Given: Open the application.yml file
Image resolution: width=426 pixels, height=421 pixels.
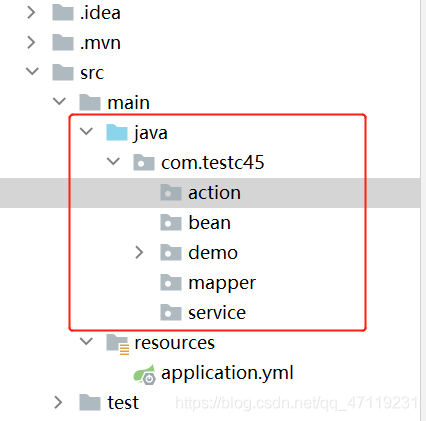Looking at the screenshot, I should (227, 373).
